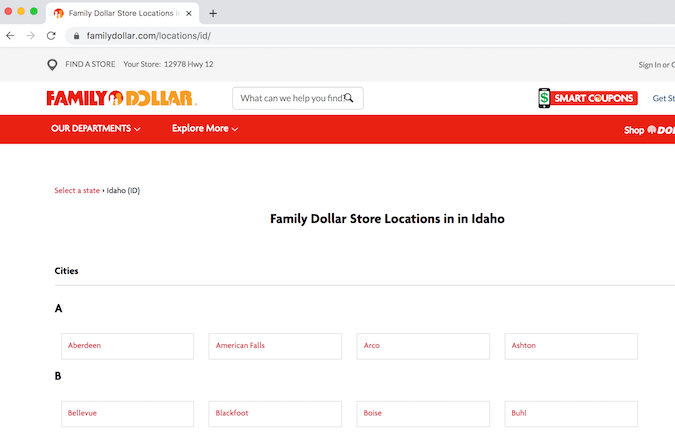Viewport: 675px width, 436px height.
Task: Click the 'Family Dollar Store Locations in in Idaho' heading
Action: [x=387, y=219]
